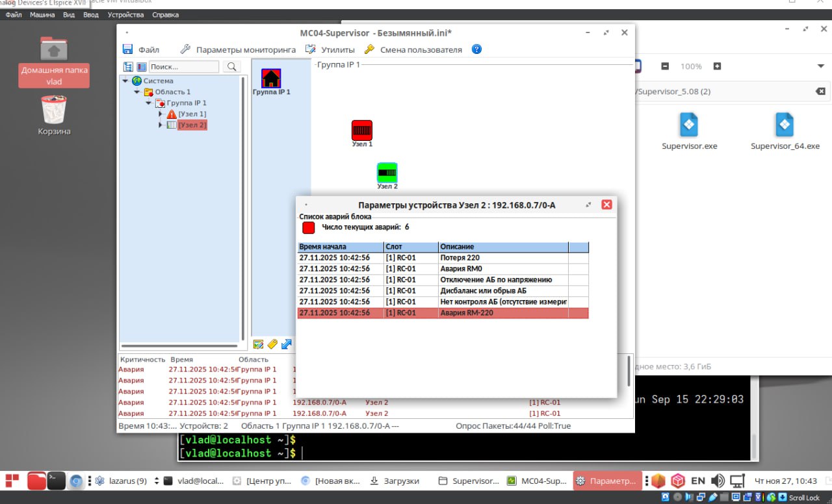
Task: Click the Поиск search input field
Action: coord(184,67)
